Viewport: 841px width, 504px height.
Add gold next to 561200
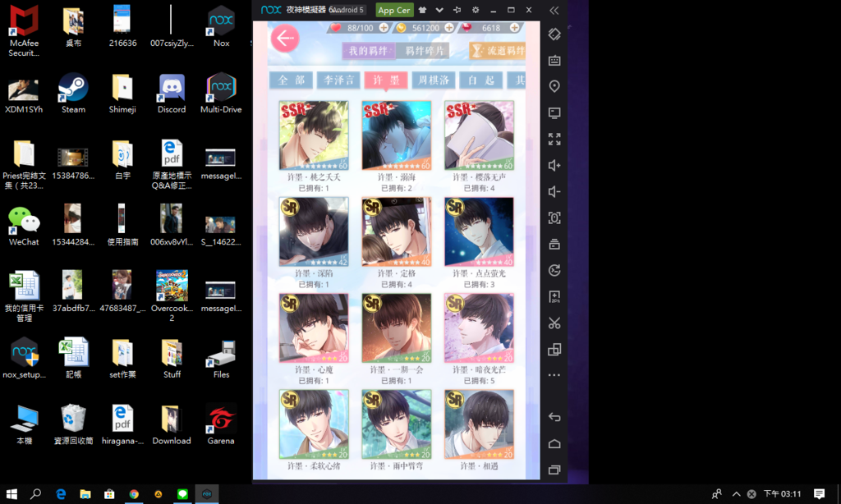449,27
